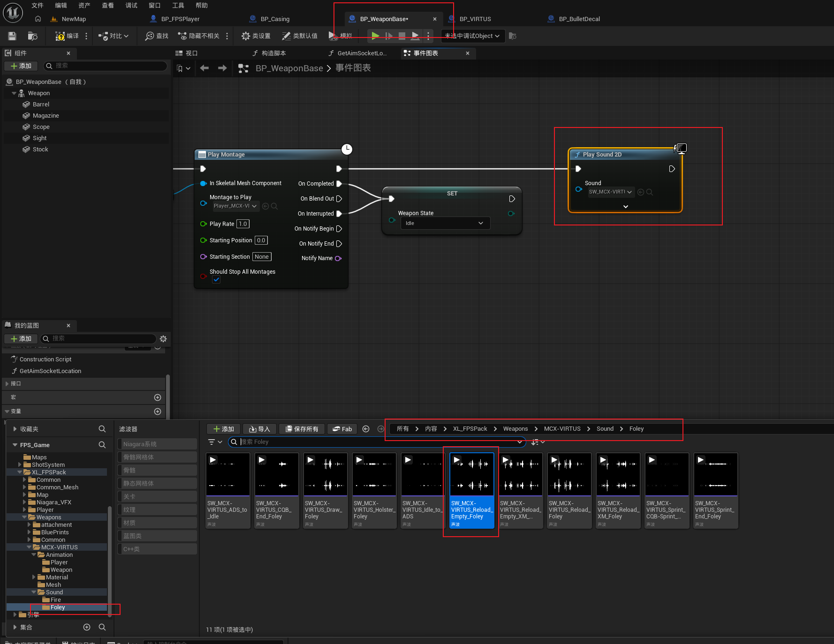
Task: Close the 事件图表 event graph tab
Action: 468,53
